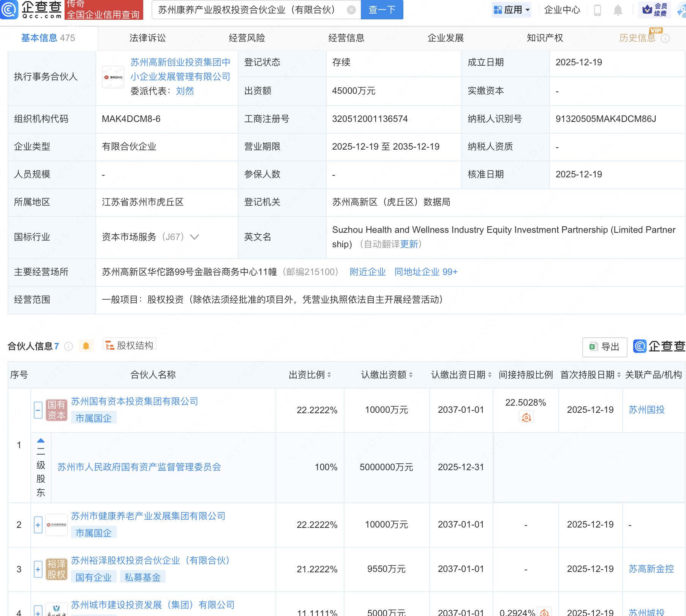
Task: Open the indirect shareholding chart icon for 22.5028%
Action: [x=526, y=417]
